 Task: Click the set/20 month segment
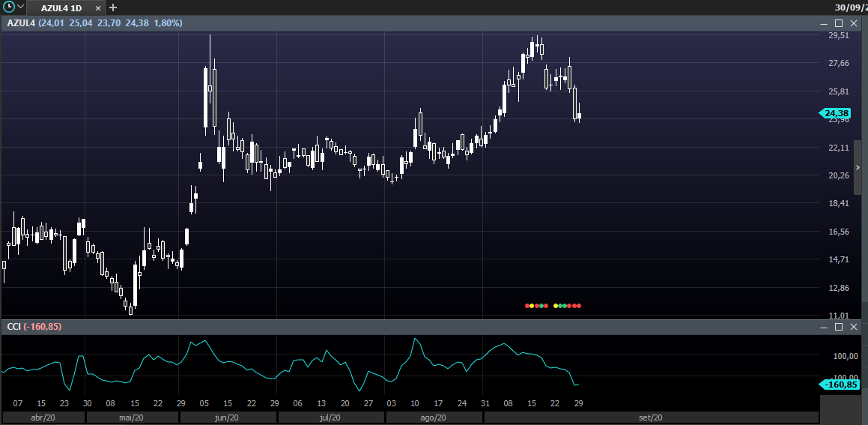click(x=651, y=418)
